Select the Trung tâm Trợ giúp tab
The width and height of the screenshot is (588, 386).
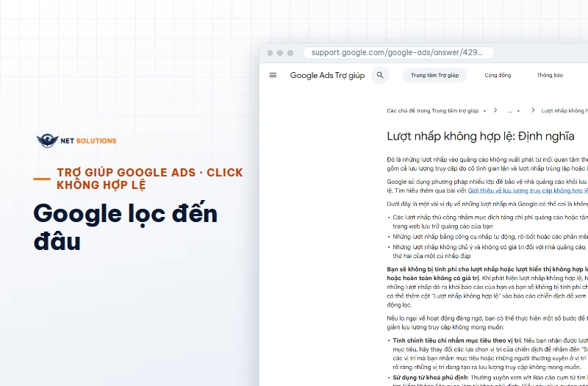click(434, 75)
